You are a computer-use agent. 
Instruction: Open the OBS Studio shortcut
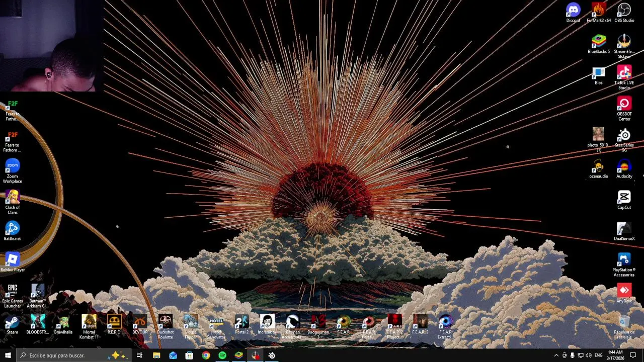[x=624, y=13]
